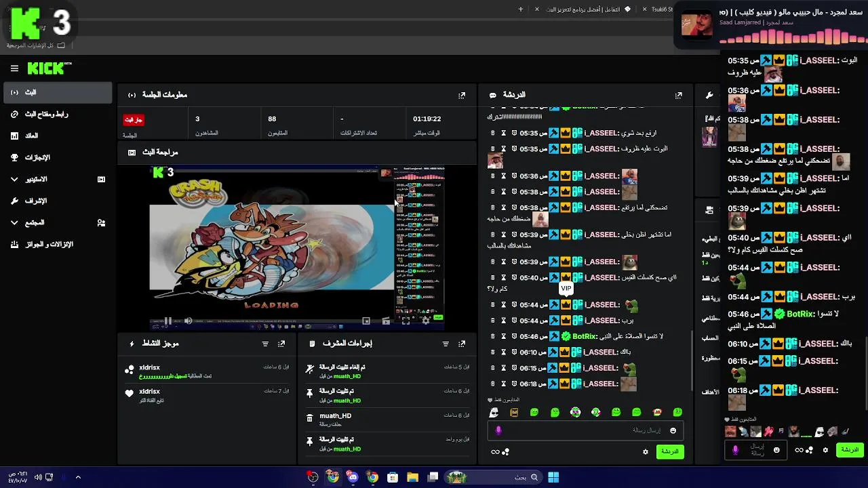Screen dimensions: 868x488
Task: Open emoji picker in popout chat
Action: click(x=776, y=450)
